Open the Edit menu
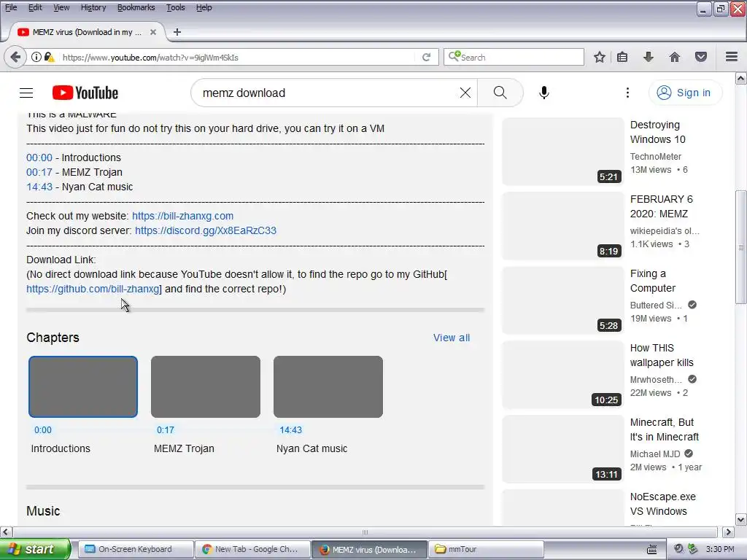This screenshot has height=560, width=747. click(35, 7)
